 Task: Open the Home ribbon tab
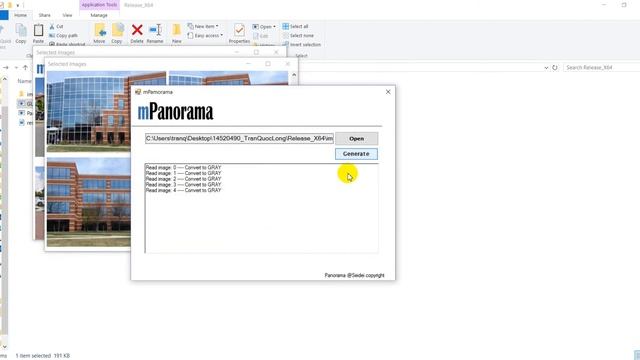tap(20, 15)
